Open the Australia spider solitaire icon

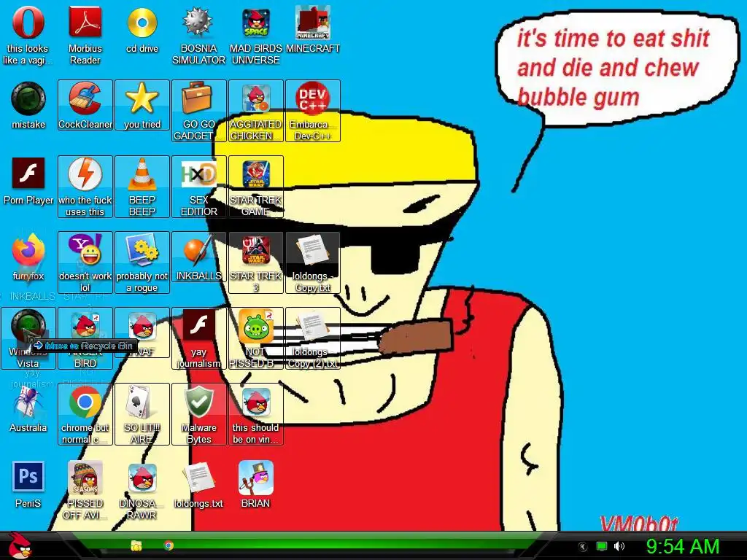28,408
